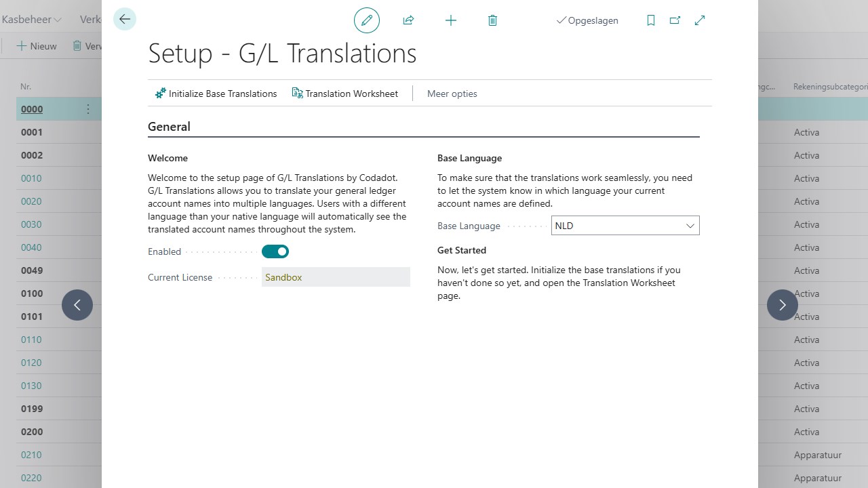This screenshot has width=868, height=488.
Task: Open account 0210 in list
Action: click(31, 455)
